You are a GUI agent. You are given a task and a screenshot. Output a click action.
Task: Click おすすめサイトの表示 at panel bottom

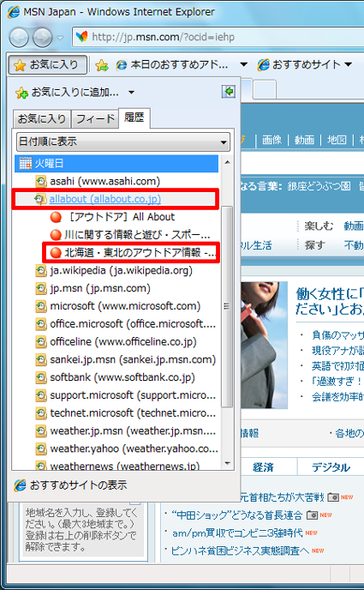(x=70, y=485)
